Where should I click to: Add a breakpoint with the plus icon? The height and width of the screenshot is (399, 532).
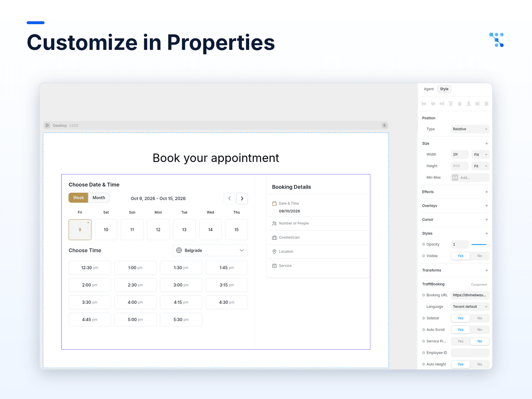pyautogui.click(x=384, y=125)
